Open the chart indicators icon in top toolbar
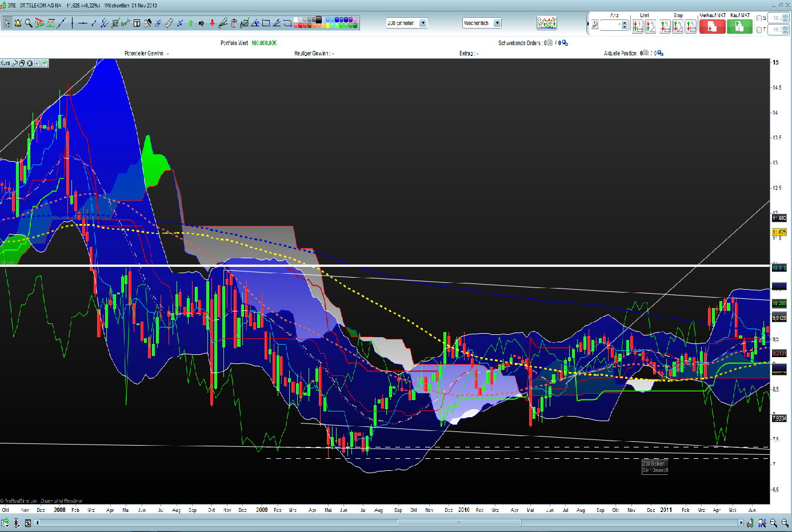 [547, 23]
